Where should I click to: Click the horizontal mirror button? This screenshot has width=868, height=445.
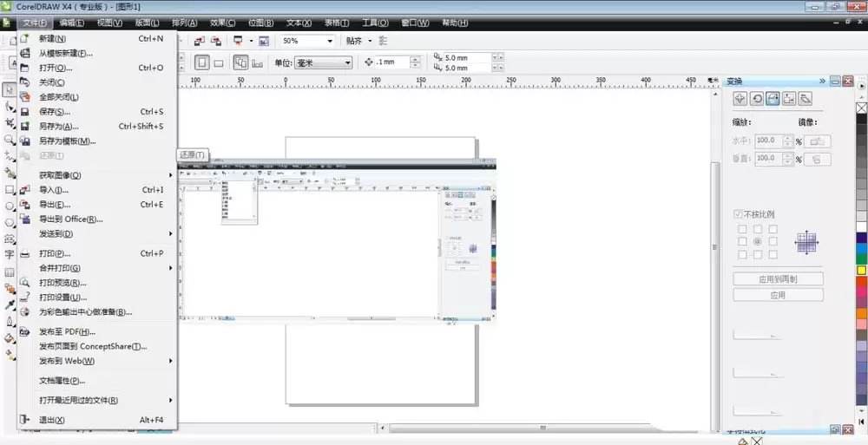[817, 141]
